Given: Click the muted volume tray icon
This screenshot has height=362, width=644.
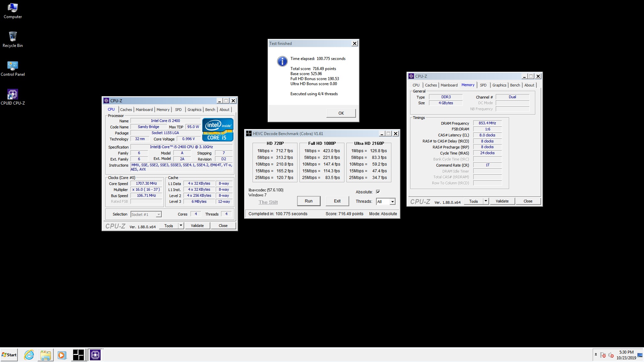Looking at the screenshot, I should [x=611, y=355].
